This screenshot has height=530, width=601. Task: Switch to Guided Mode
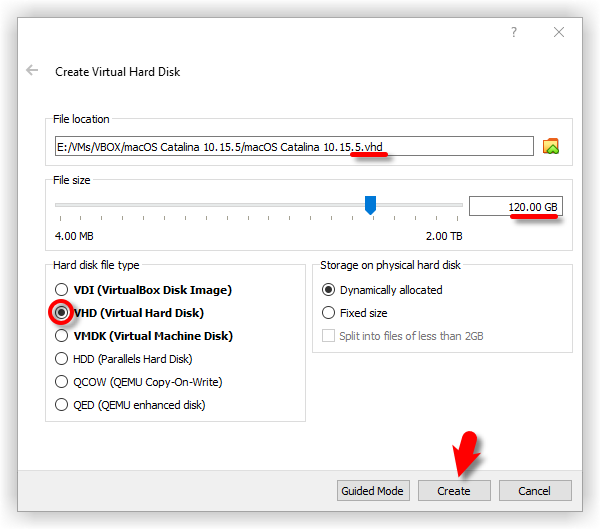click(373, 491)
